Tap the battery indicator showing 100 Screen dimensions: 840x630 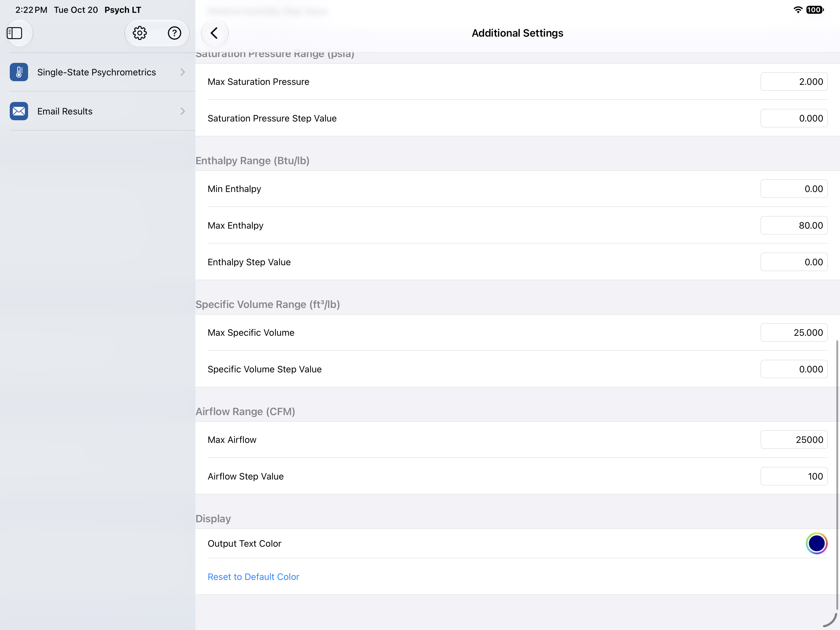pos(815,10)
